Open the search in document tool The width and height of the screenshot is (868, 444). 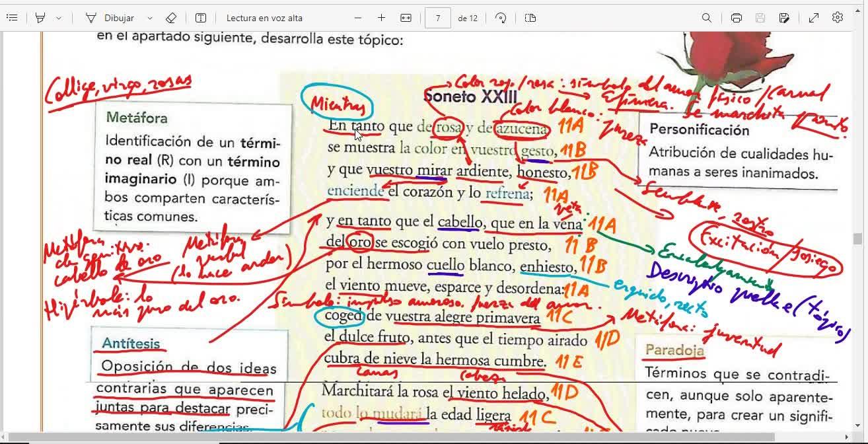pyautogui.click(x=707, y=18)
